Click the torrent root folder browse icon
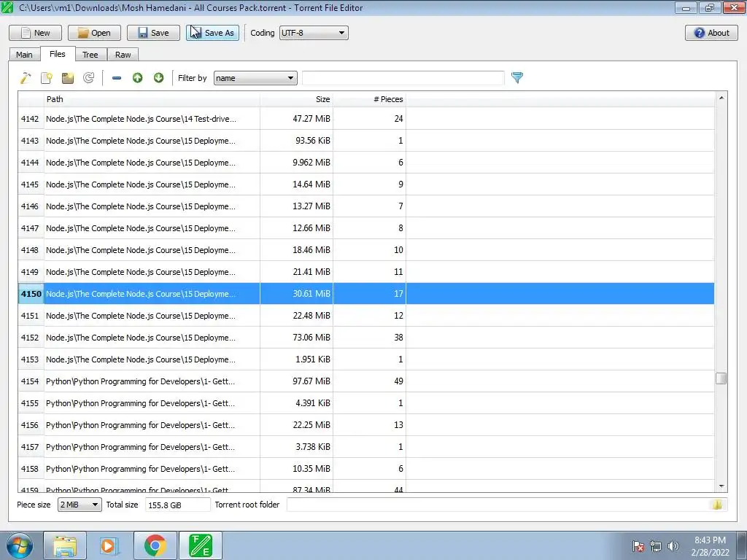The width and height of the screenshot is (747, 560). tap(717, 505)
